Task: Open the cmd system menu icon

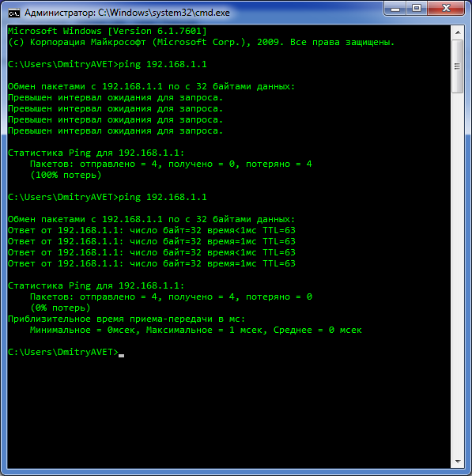Action: tap(13, 13)
